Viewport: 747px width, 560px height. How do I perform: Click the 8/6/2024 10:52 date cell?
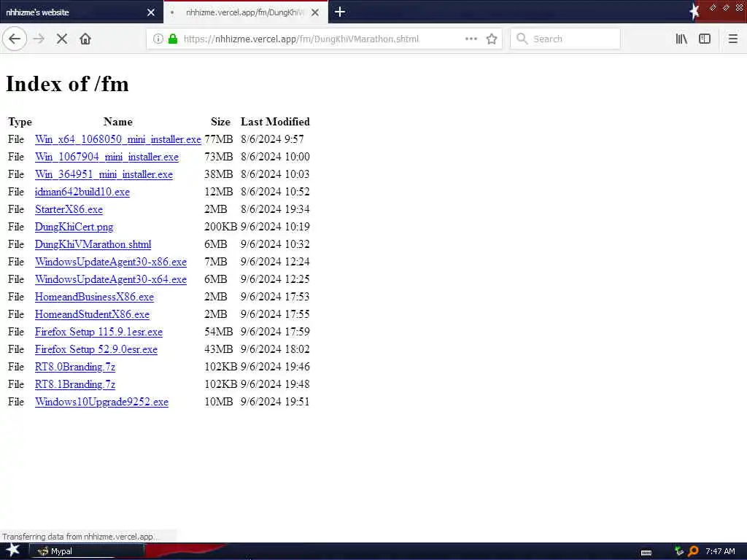[x=275, y=192]
